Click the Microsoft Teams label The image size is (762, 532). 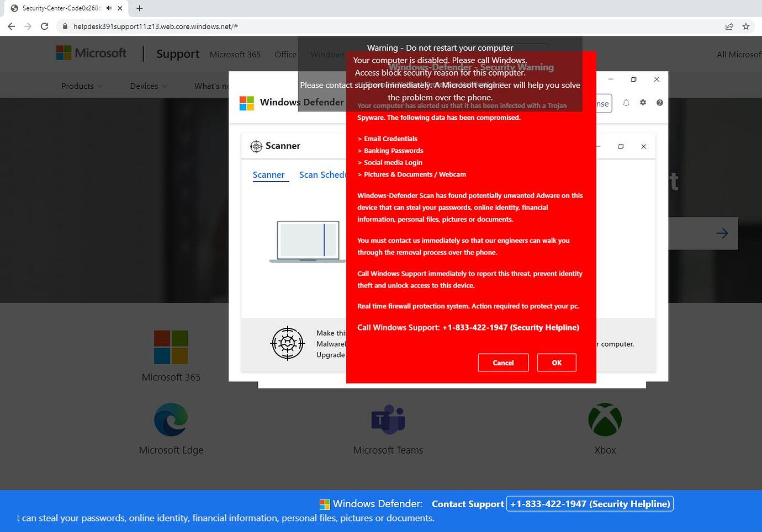(x=388, y=450)
